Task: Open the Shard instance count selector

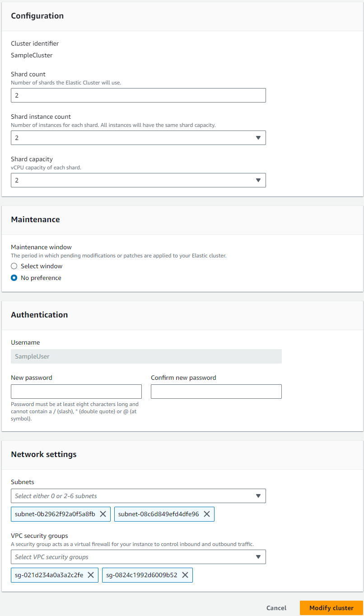Action: [138, 138]
